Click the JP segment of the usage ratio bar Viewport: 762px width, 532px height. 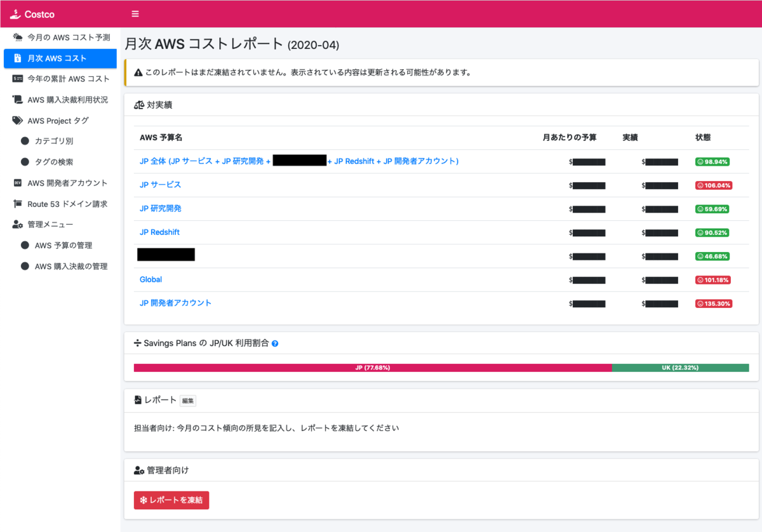click(372, 368)
